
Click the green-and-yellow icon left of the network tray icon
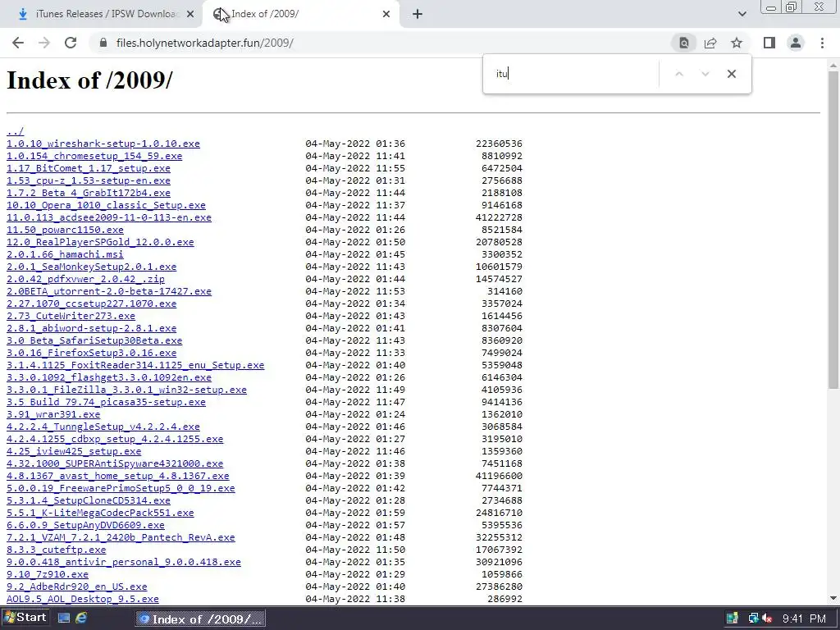click(x=732, y=619)
